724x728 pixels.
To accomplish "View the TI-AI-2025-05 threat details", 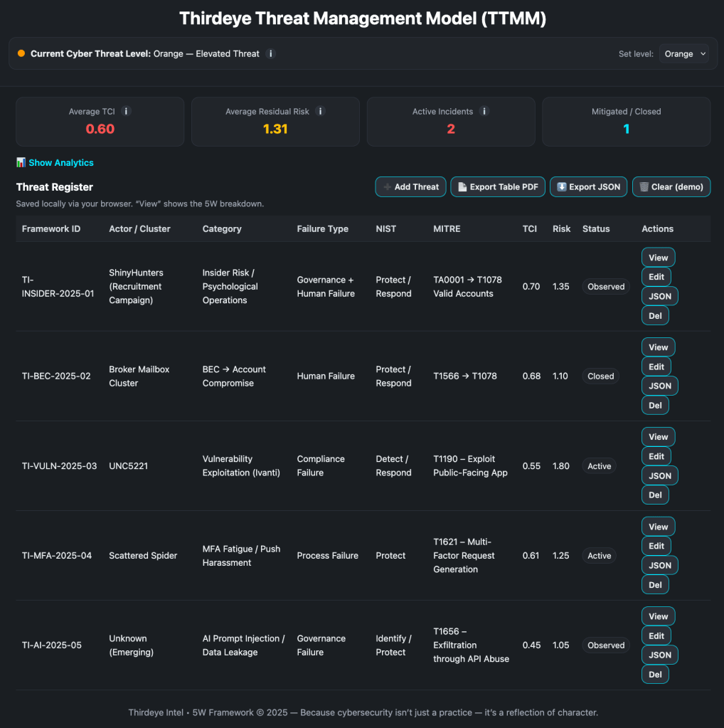I will point(658,616).
